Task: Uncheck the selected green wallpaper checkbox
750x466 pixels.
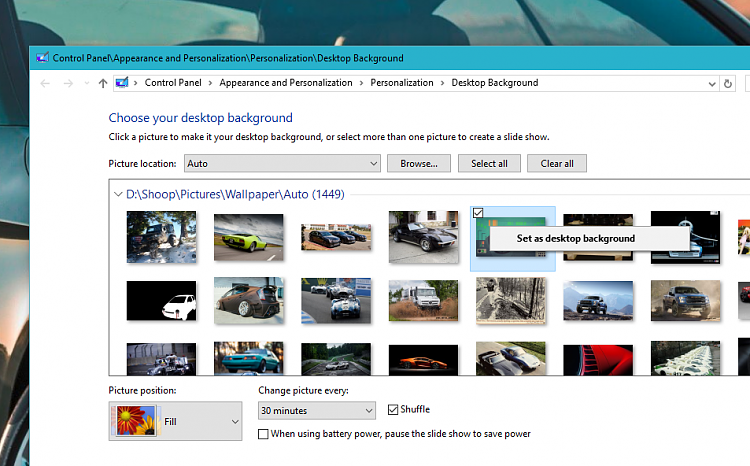Action: click(x=478, y=213)
